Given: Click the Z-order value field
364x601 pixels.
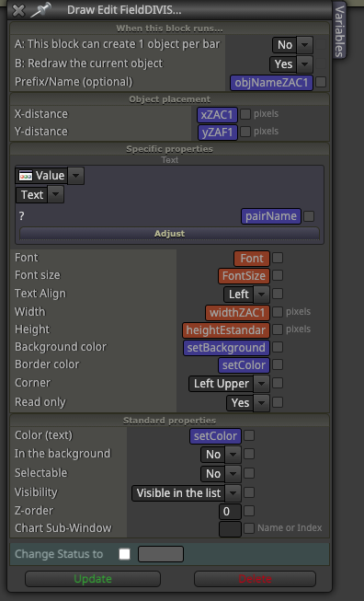Looking at the screenshot, I should point(230,512).
